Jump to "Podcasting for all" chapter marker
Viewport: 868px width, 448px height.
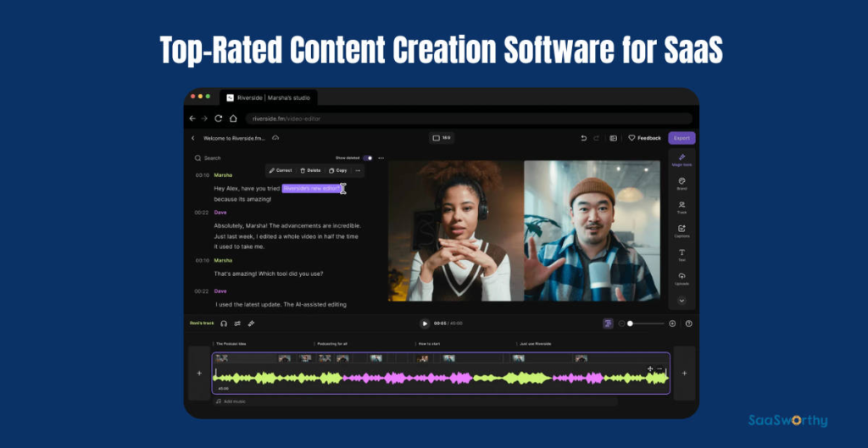pyautogui.click(x=332, y=344)
